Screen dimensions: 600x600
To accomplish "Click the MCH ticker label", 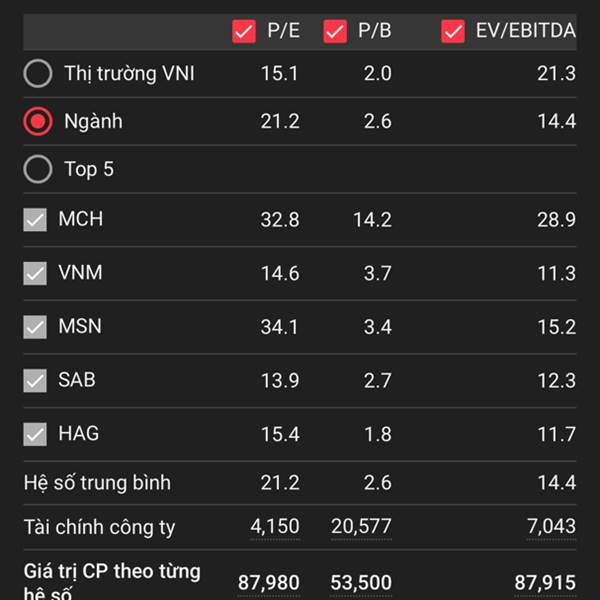I will coord(80,219).
